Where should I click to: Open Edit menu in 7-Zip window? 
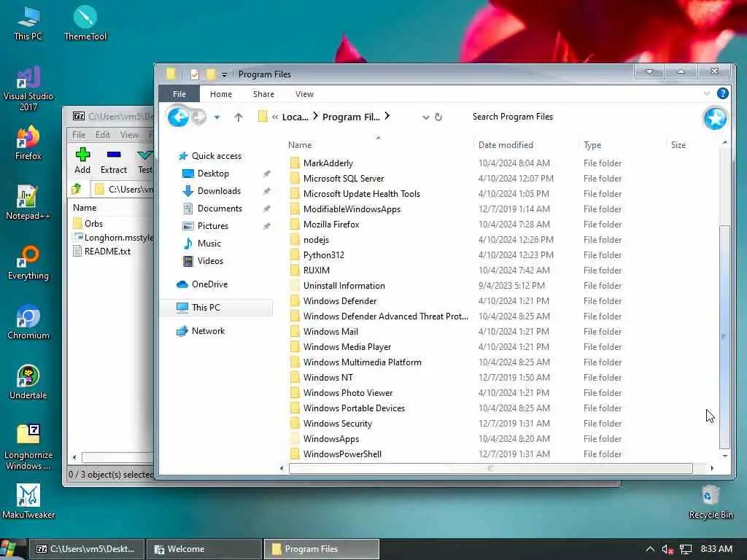click(x=102, y=135)
